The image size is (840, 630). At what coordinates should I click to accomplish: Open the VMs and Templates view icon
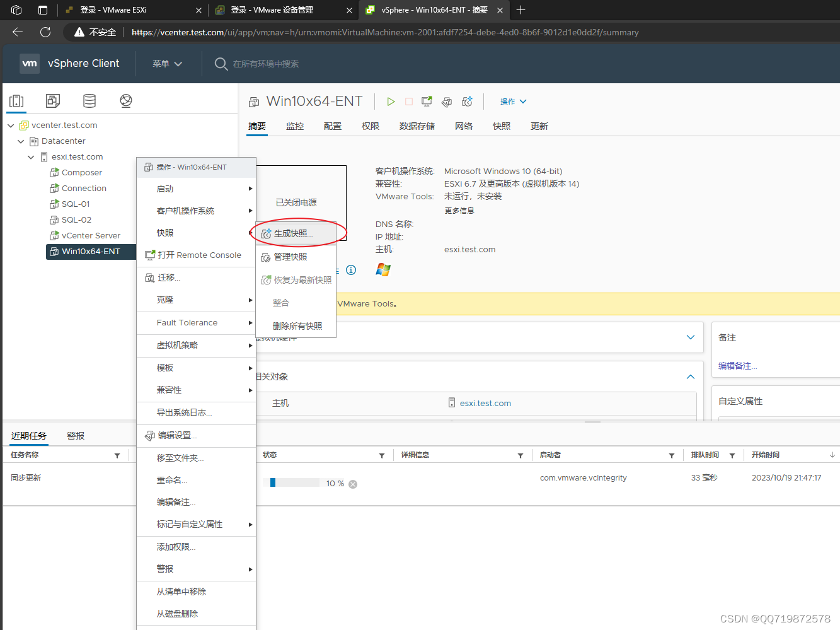pyautogui.click(x=53, y=101)
